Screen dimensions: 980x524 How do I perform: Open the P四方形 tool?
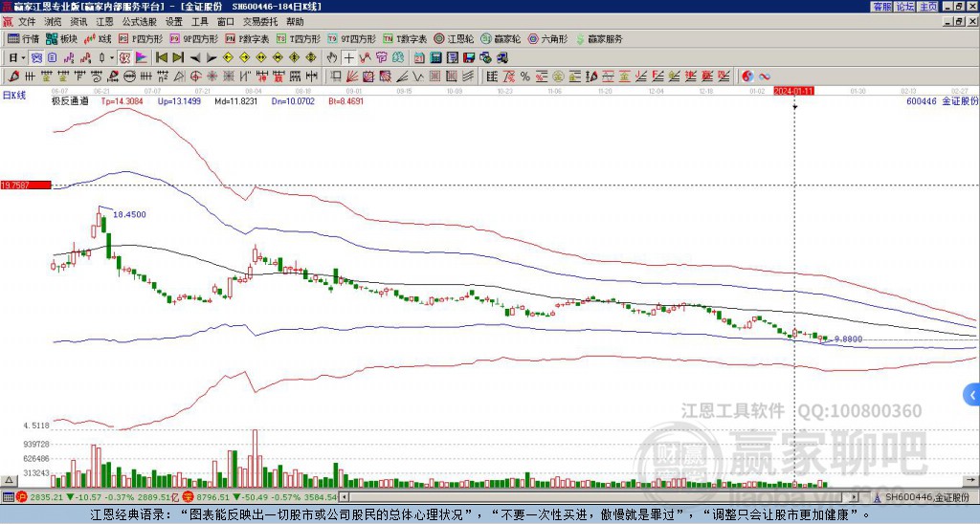tap(141, 38)
